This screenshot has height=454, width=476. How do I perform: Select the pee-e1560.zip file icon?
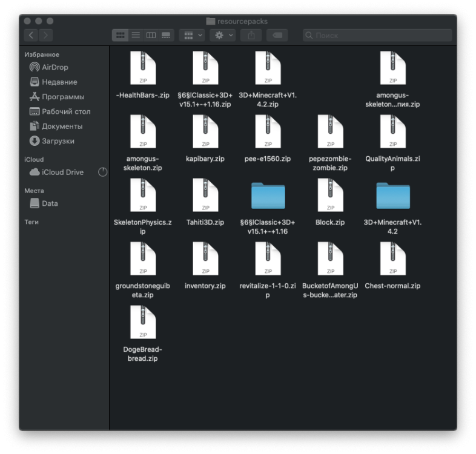pyautogui.click(x=268, y=131)
